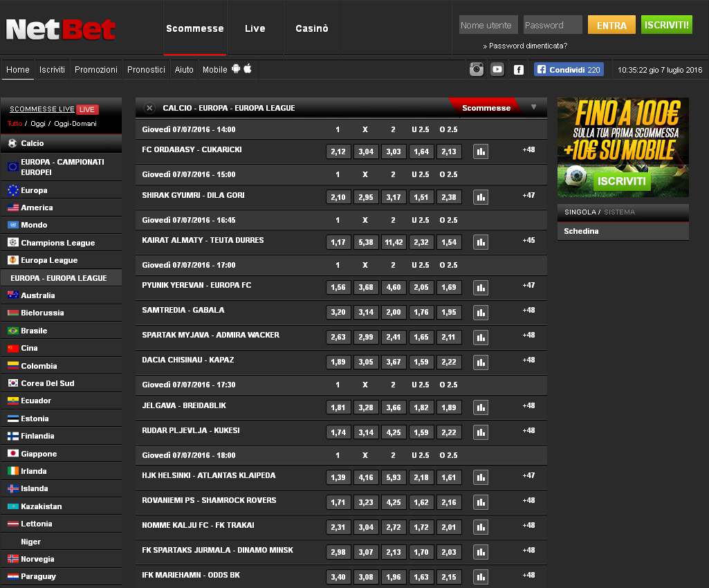This screenshot has height=588, width=709.
Task: Switch bet slip to Singola
Action: 580,212
